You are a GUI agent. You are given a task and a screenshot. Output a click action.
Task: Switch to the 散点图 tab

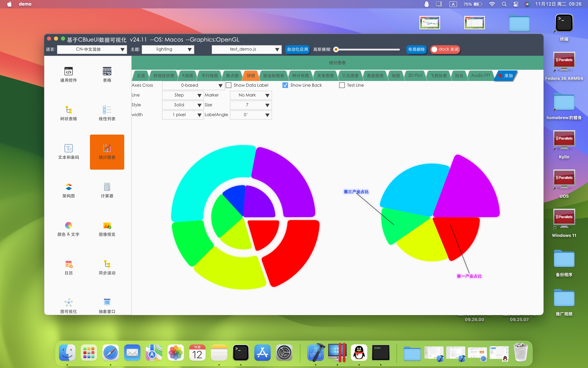[x=232, y=76]
